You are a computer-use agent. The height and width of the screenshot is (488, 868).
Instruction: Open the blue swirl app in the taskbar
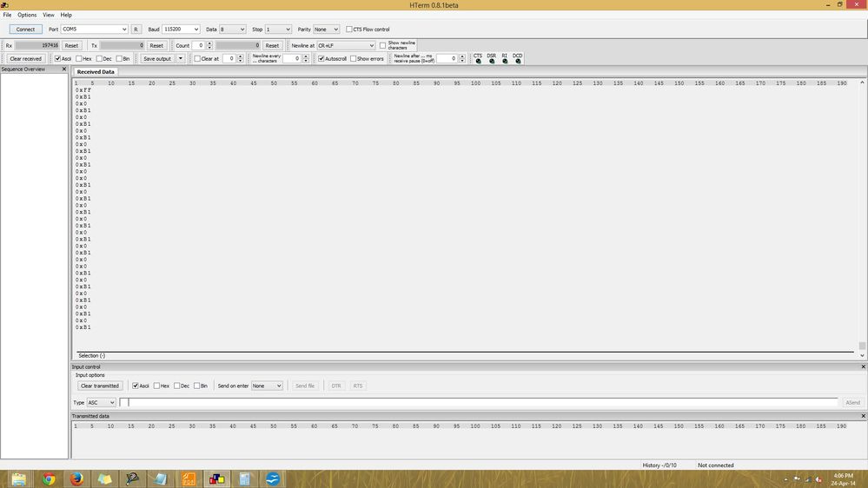[272, 478]
